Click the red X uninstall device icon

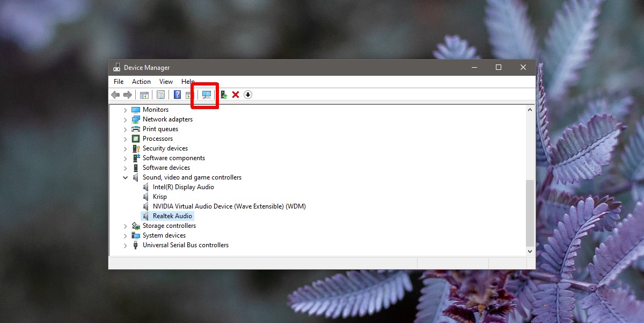(x=236, y=95)
